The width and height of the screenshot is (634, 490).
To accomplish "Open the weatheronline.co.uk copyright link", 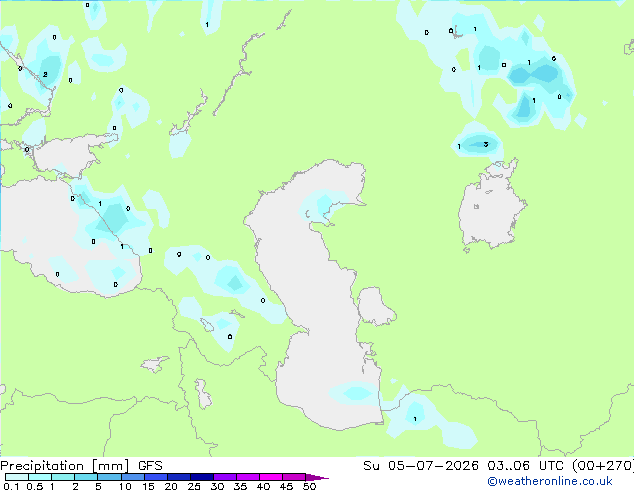I will point(549,481).
